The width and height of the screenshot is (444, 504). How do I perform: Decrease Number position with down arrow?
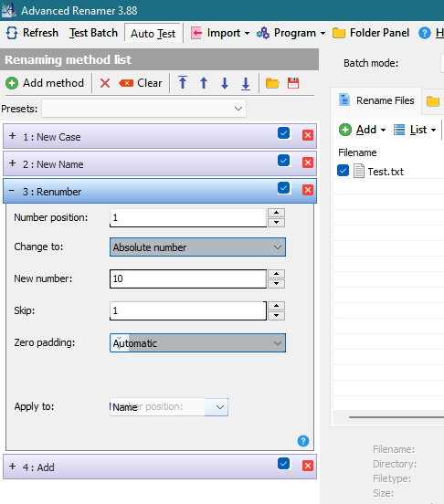(276, 223)
